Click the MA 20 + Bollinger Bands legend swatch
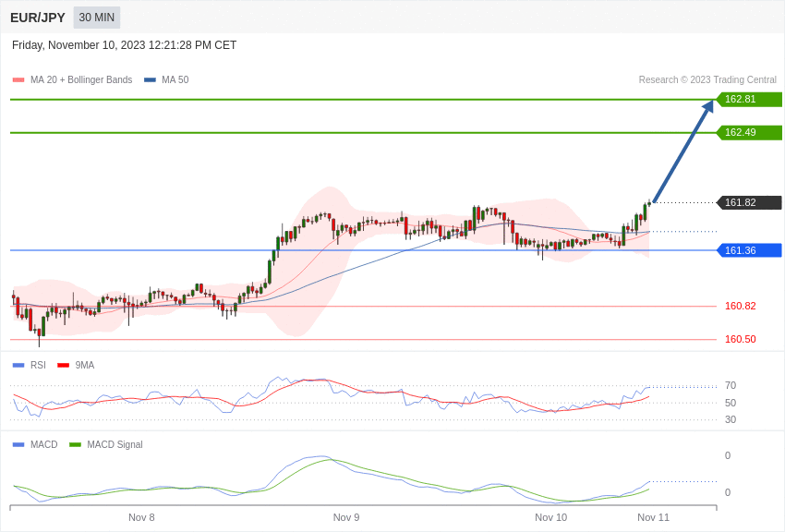Viewport: 785px width, 532px height. pos(18,80)
